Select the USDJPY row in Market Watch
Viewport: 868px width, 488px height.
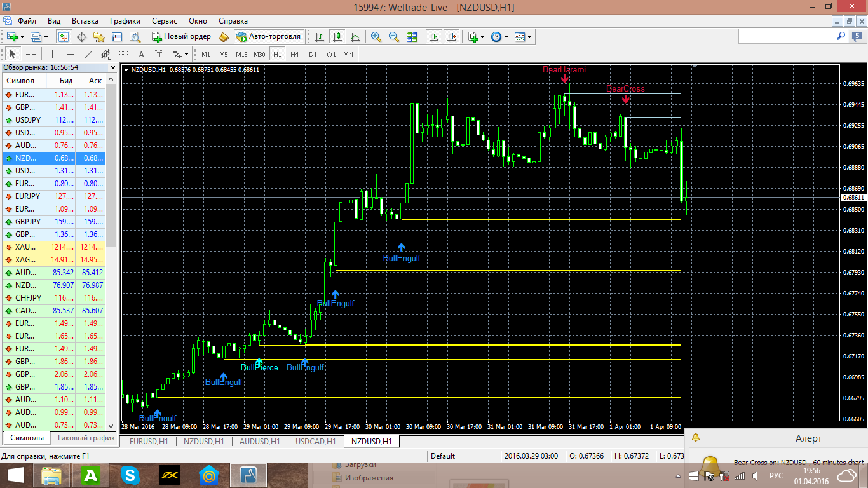point(53,120)
